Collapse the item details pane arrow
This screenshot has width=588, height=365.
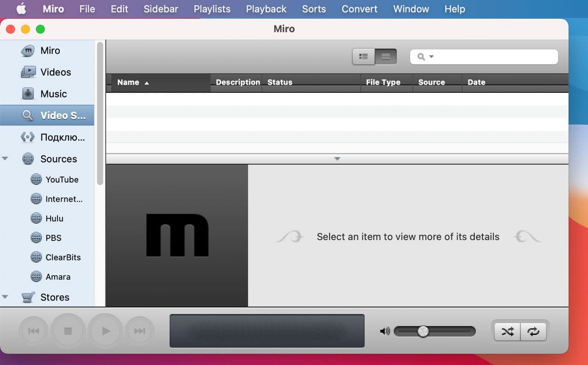pyautogui.click(x=337, y=159)
